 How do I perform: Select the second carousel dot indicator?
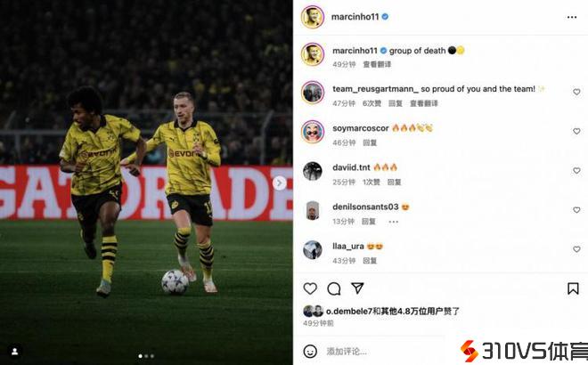146,356
